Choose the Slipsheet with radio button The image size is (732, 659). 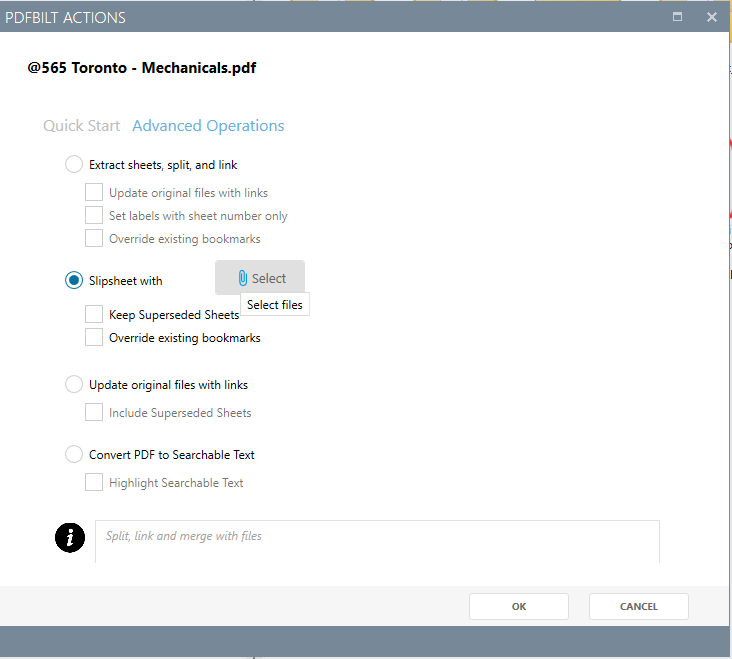pyautogui.click(x=74, y=280)
